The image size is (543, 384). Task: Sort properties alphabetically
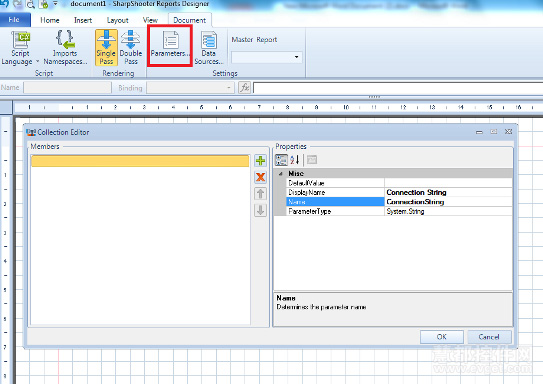pyautogui.click(x=295, y=160)
